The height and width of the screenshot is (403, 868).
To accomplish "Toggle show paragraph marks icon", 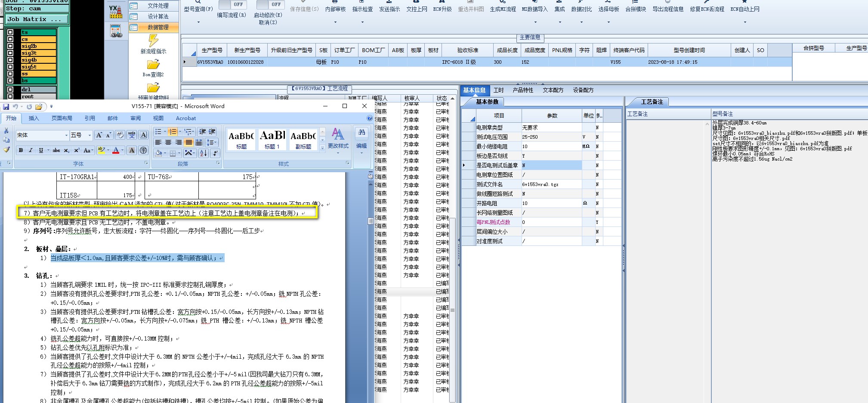I will pyautogui.click(x=215, y=153).
